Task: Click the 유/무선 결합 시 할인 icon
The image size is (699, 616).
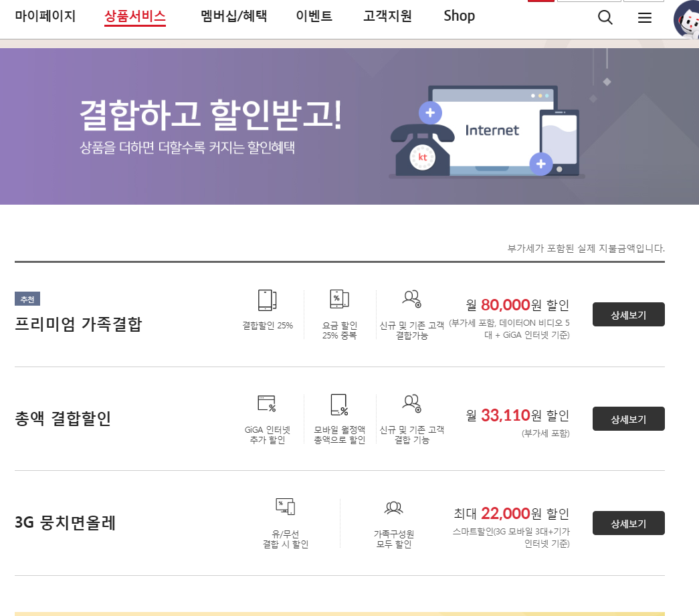Action: pos(286,507)
